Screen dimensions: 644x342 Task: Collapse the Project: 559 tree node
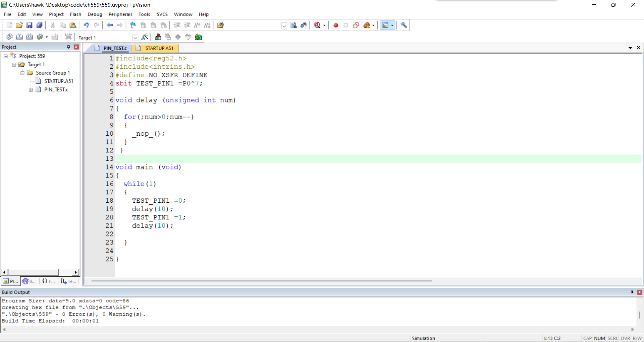click(6, 56)
